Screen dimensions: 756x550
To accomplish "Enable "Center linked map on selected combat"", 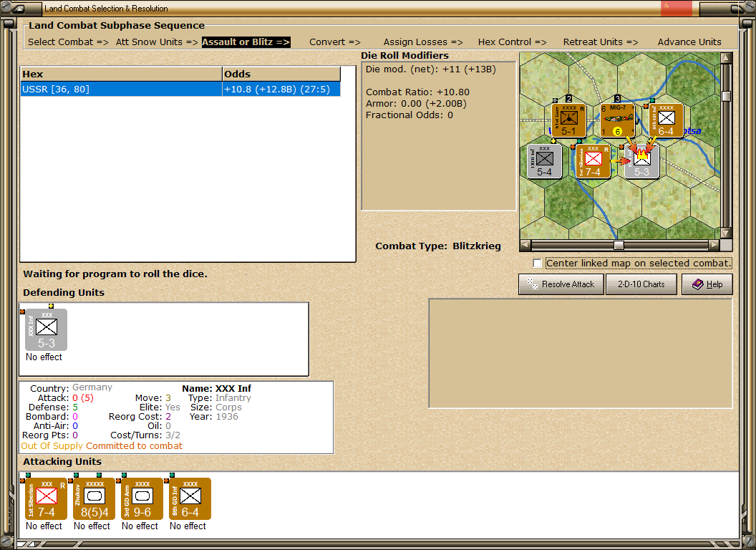I will pos(537,263).
